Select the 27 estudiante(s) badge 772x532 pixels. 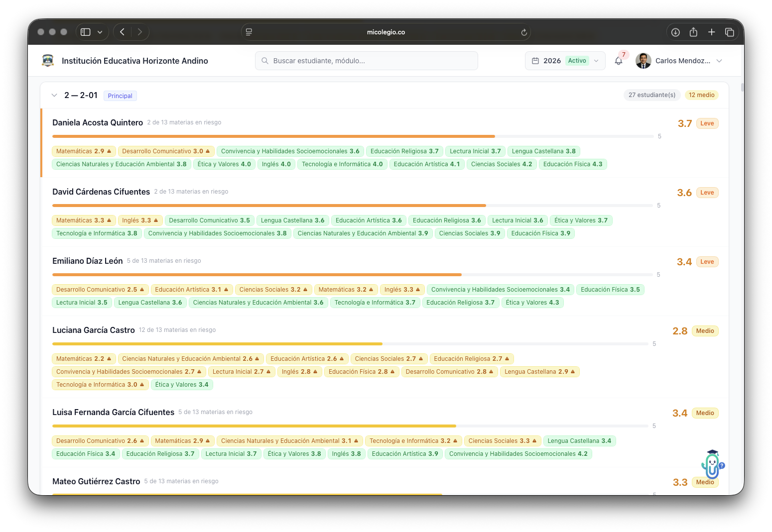click(652, 95)
